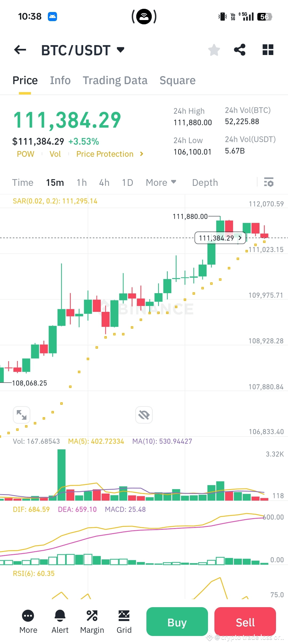The height and width of the screenshot is (644, 288).
Task: Tap the Price Protection chevron arrow
Action: pos(142,154)
